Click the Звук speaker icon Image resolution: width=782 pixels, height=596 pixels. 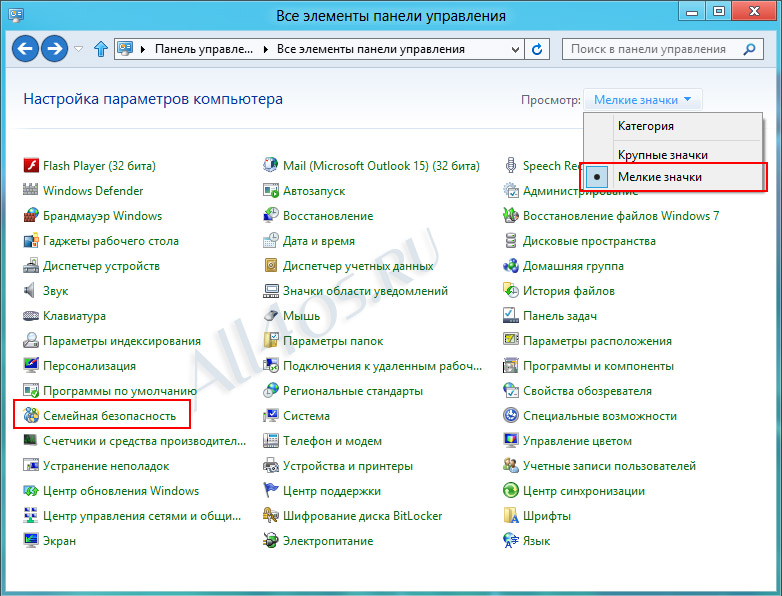pyautogui.click(x=31, y=290)
